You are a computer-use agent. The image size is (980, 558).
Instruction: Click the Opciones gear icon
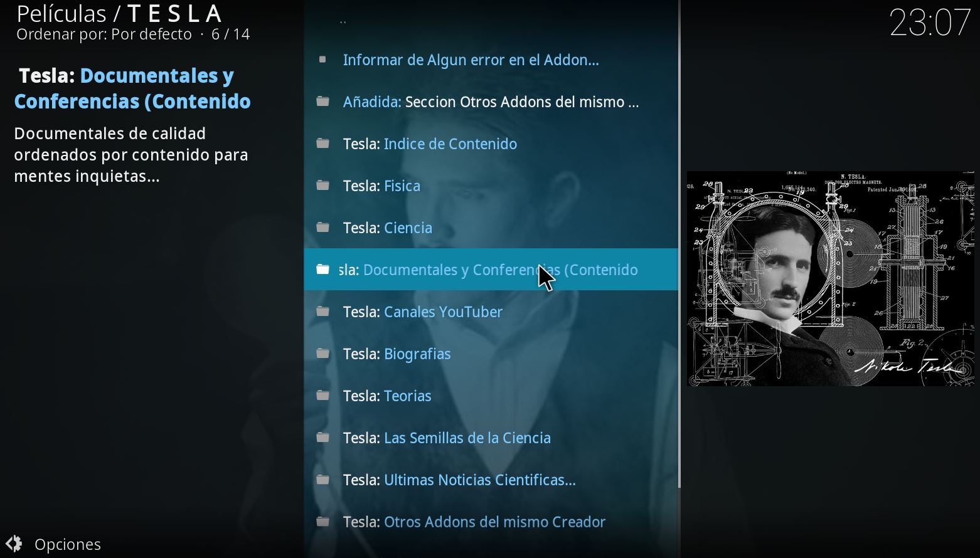[14, 544]
